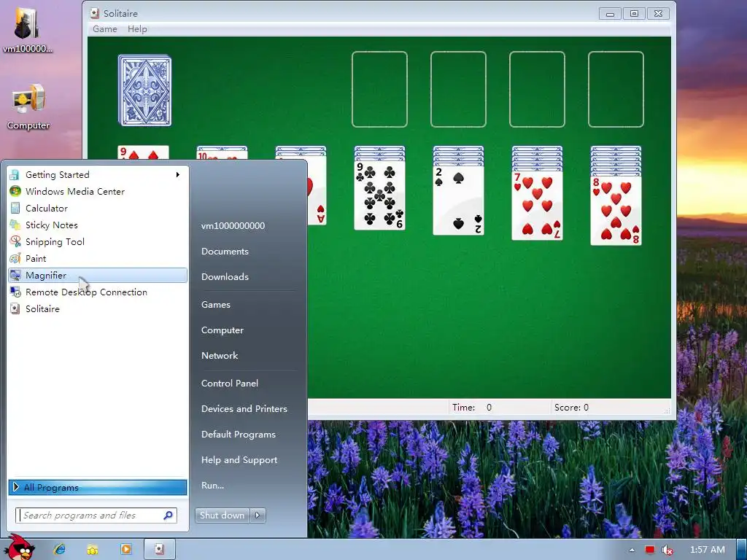Click the muted volume speaker tray icon
Viewport: 747px width, 560px height.
click(x=667, y=550)
